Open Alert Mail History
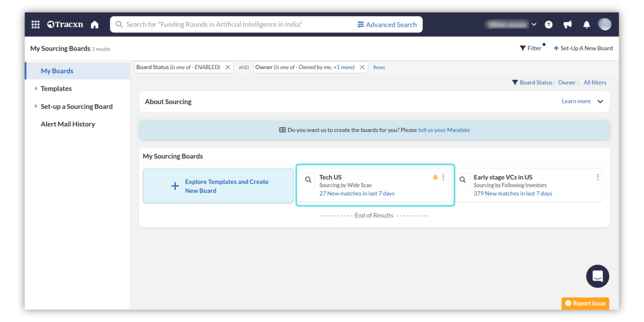Screen dimensions: 644x322 [x=68, y=124]
